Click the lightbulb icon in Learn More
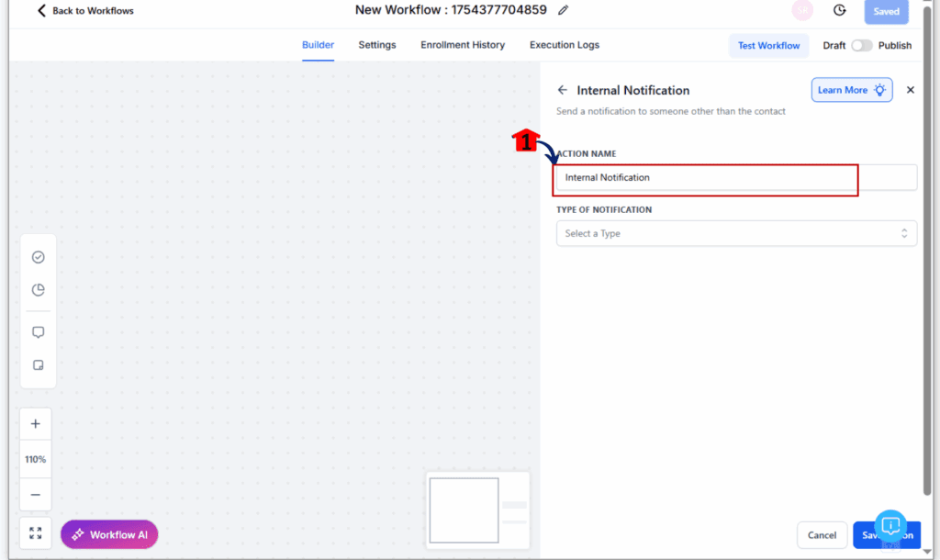 coord(879,90)
